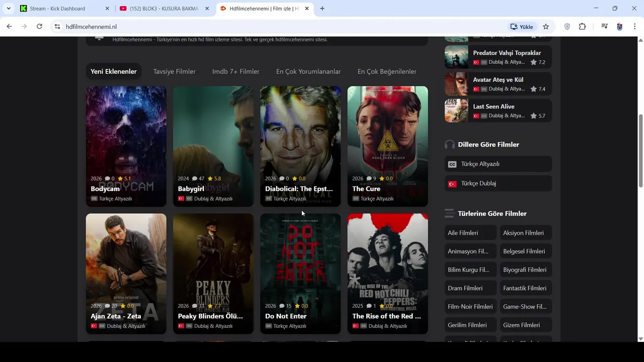Screen dimensions: 644x362
Task: Open the Bodycam movie poster
Action: (x=126, y=146)
